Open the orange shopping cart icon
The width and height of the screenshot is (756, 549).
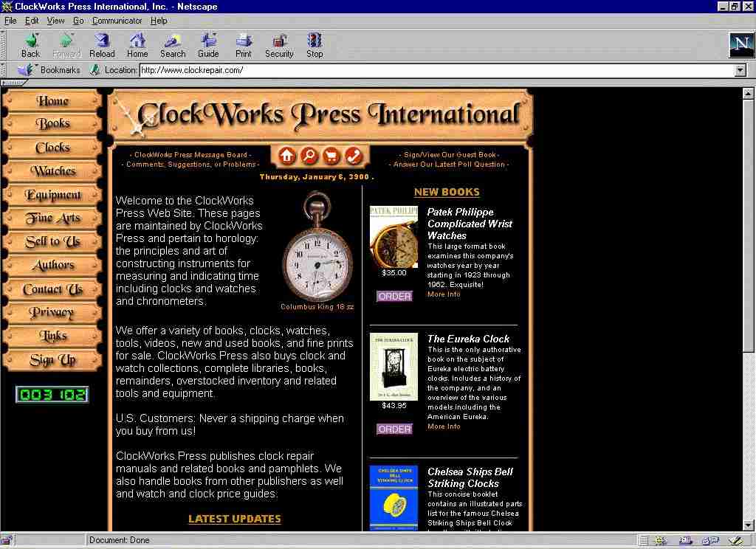click(331, 156)
